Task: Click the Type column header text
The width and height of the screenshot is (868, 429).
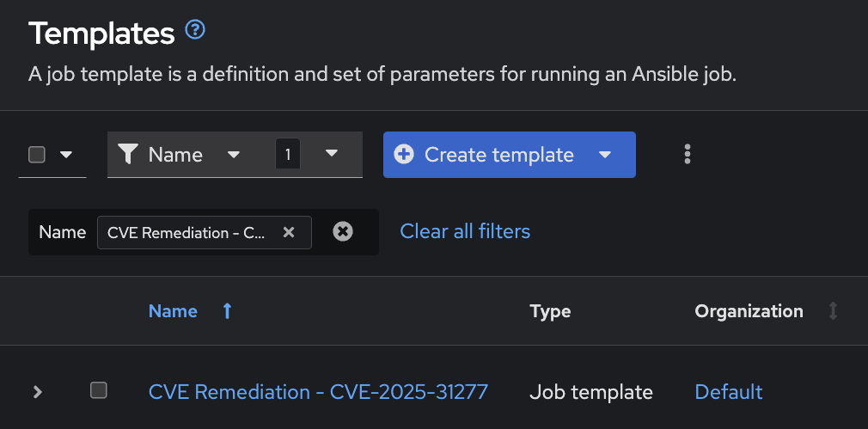Action: coord(550,311)
